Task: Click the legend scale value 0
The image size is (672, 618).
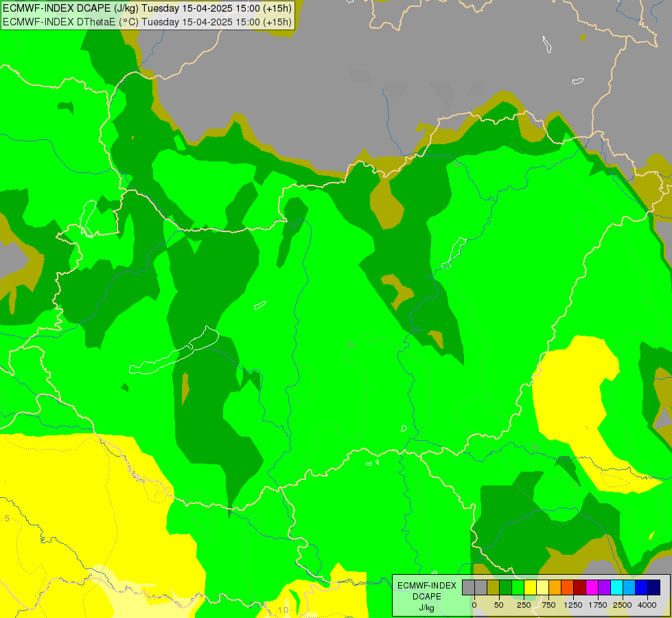Action: tap(474, 605)
